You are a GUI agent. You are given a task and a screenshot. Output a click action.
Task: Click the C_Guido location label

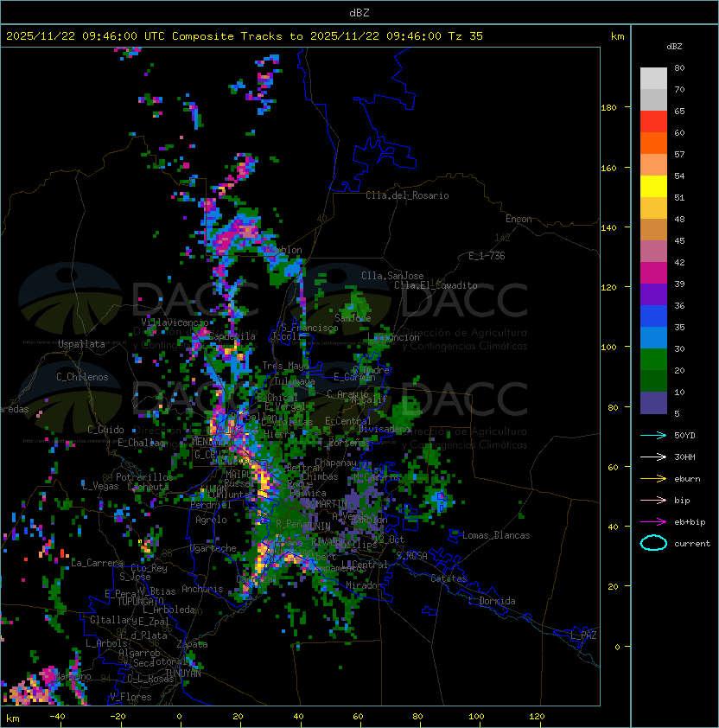105,430
